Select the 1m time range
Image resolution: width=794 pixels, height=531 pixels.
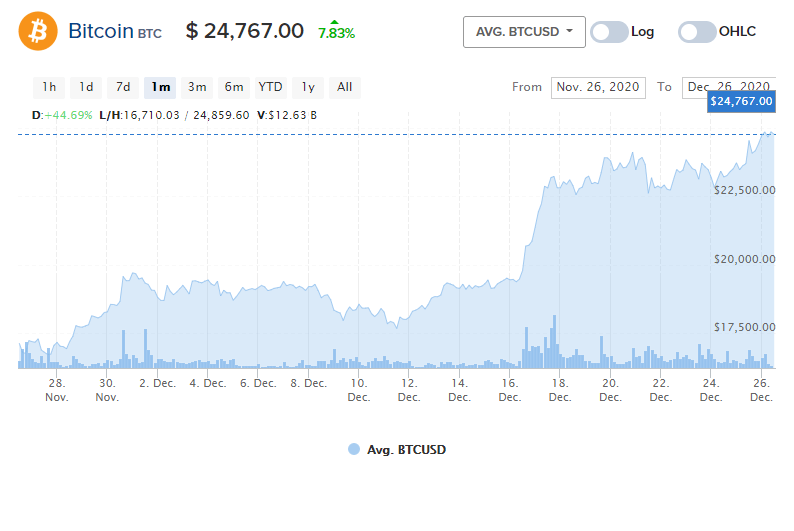point(160,88)
